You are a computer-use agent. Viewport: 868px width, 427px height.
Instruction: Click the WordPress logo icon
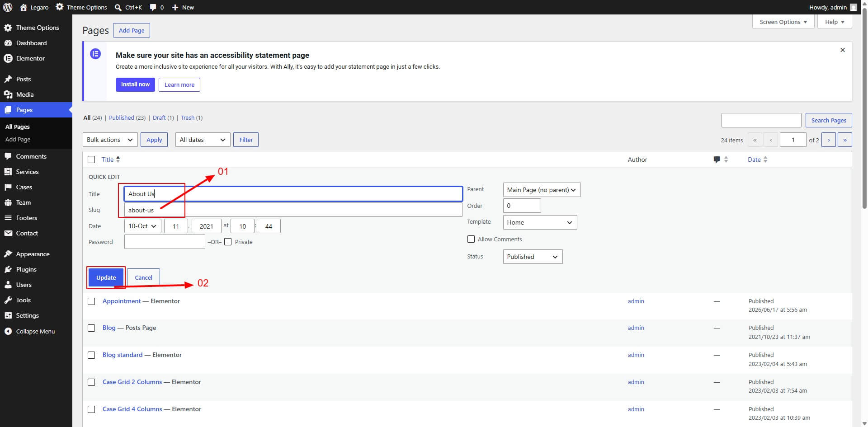tap(8, 7)
